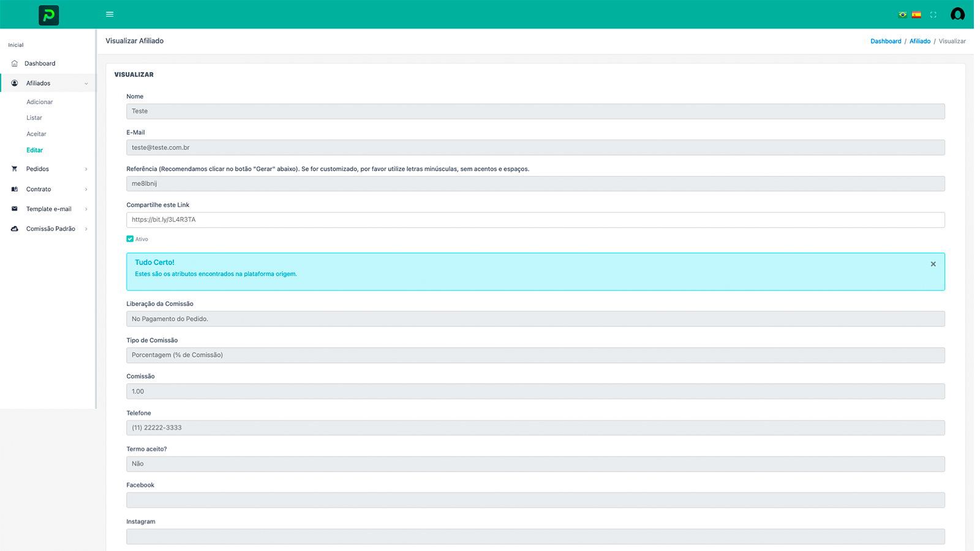This screenshot has height=551, width=980.
Task: Open the Template e-mail sidebar menu
Action: tap(48, 209)
